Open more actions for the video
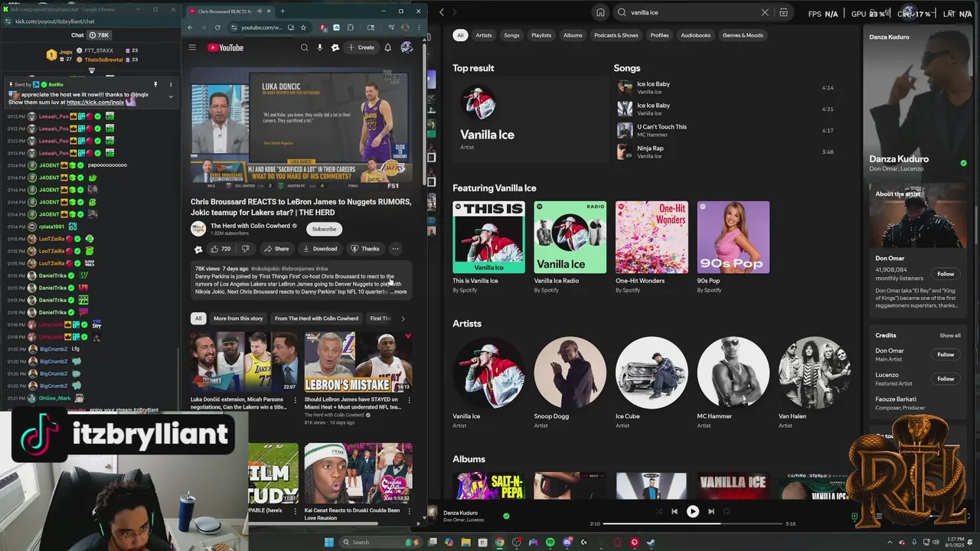Screen dimensions: 980x551 coord(395,249)
